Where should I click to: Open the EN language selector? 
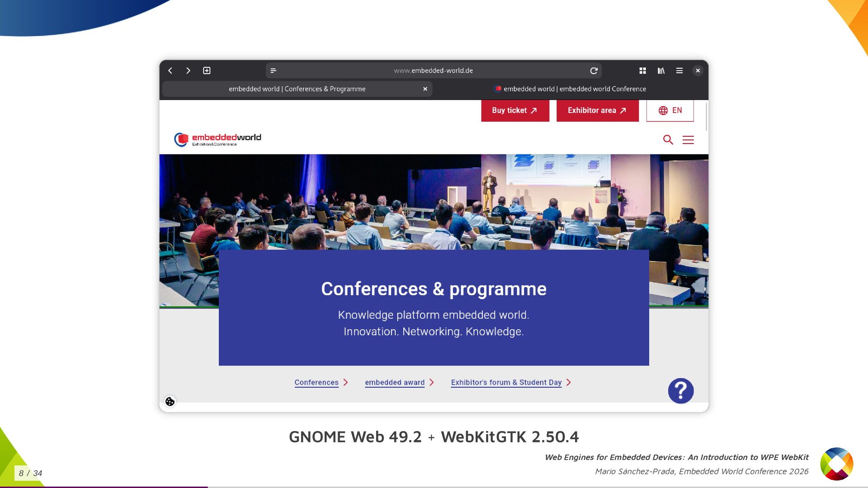coord(670,110)
